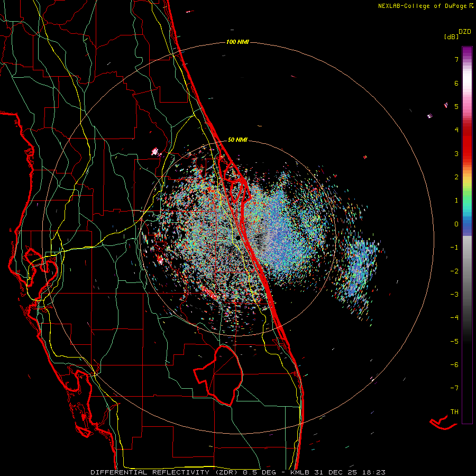Click the positive 3 scale value

[456, 153]
